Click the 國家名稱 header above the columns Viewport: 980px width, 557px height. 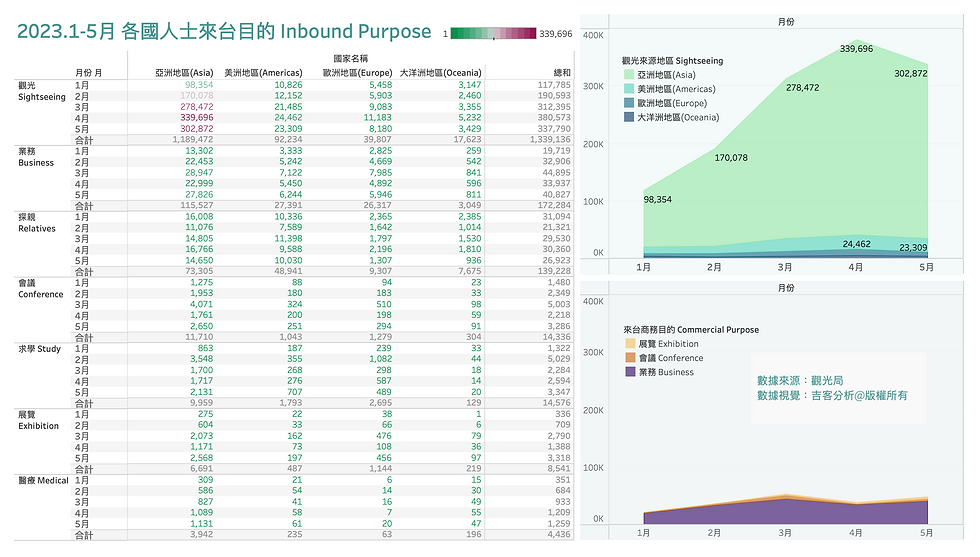(x=351, y=58)
